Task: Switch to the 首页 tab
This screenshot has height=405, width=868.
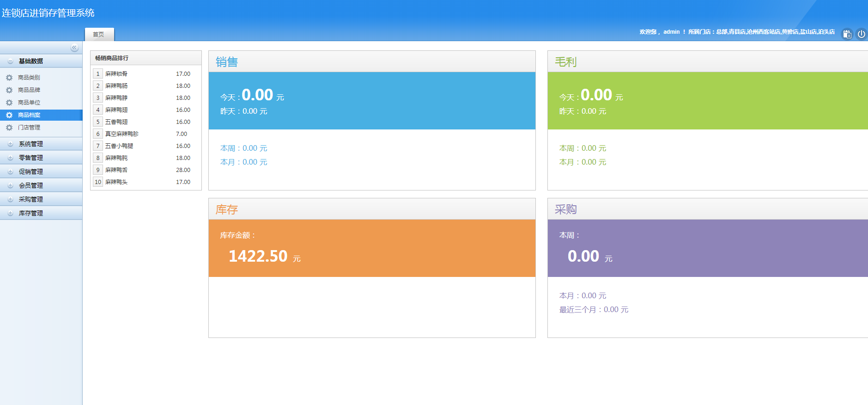Action: click(x=99, y=35)
